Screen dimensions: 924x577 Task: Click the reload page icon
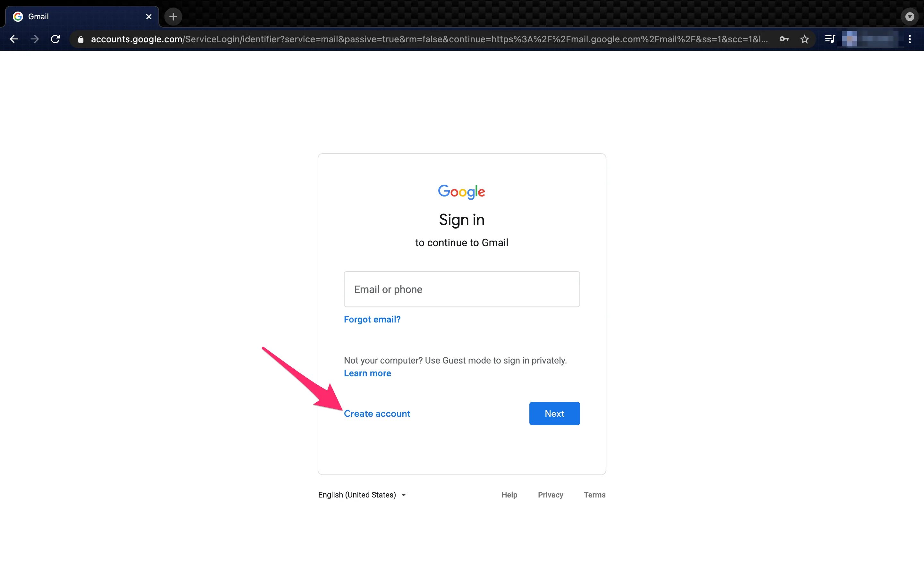tap(55, 38)
